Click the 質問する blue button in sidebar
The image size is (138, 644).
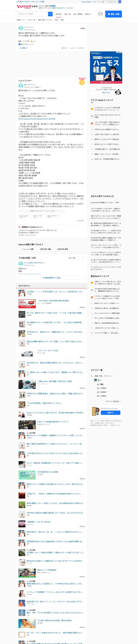click(x=110, y=413)
